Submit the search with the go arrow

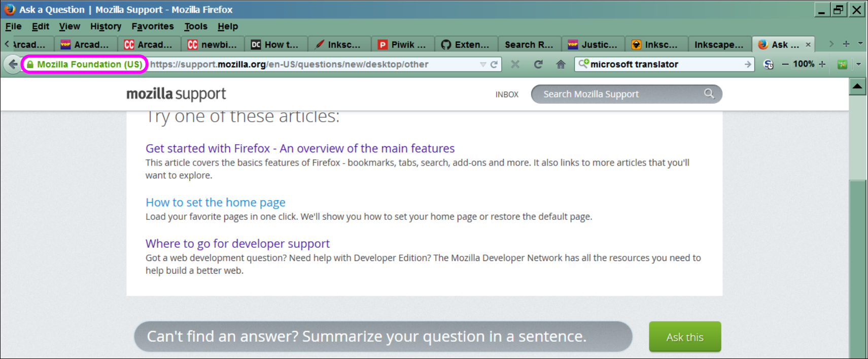[748, 64]
